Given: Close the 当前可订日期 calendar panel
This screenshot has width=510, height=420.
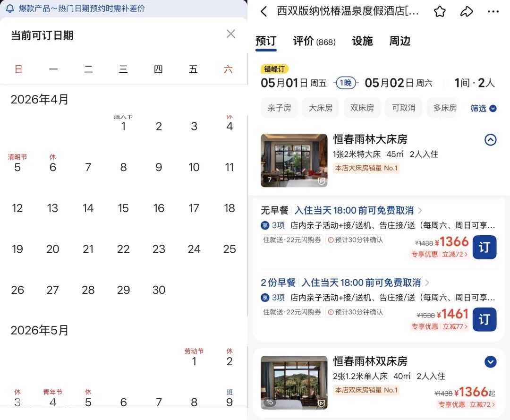Looking at the screenshot, I should pos(230,34).
